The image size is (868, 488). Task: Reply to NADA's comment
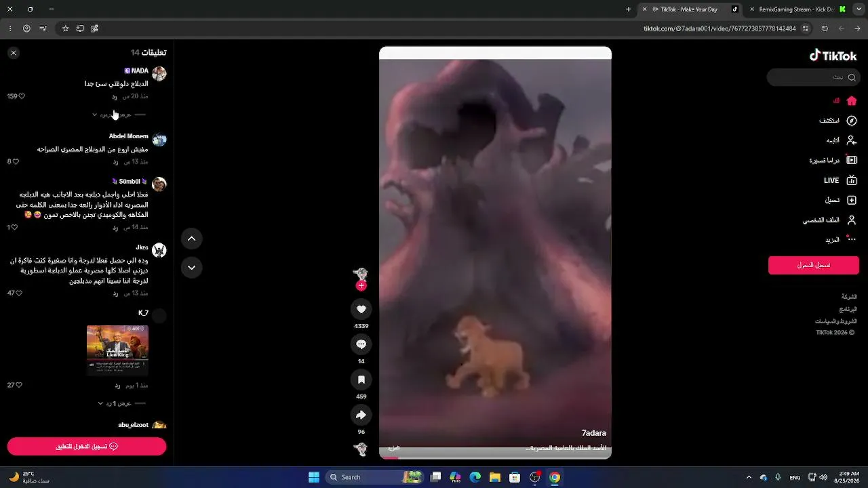pyautogui.click(x=115, y=96)
